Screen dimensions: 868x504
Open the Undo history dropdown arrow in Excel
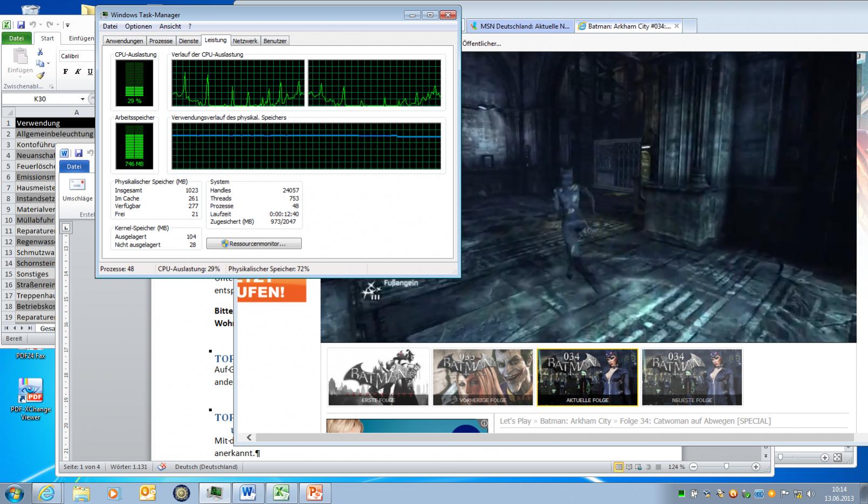40,25
